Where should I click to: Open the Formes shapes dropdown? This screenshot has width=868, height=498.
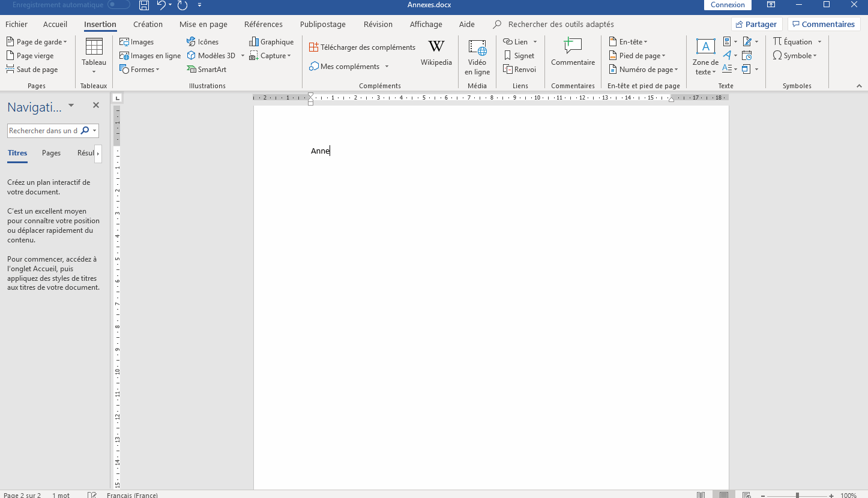pos(140,70)
